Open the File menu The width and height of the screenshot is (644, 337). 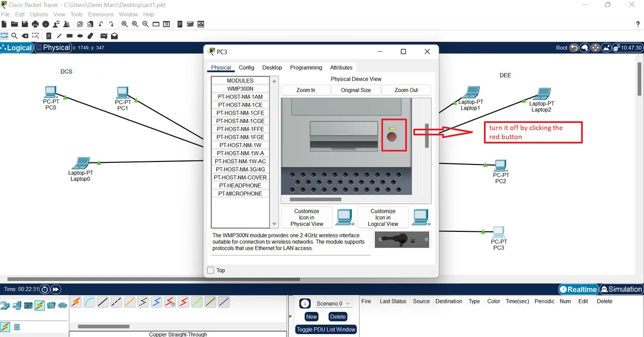6,15
